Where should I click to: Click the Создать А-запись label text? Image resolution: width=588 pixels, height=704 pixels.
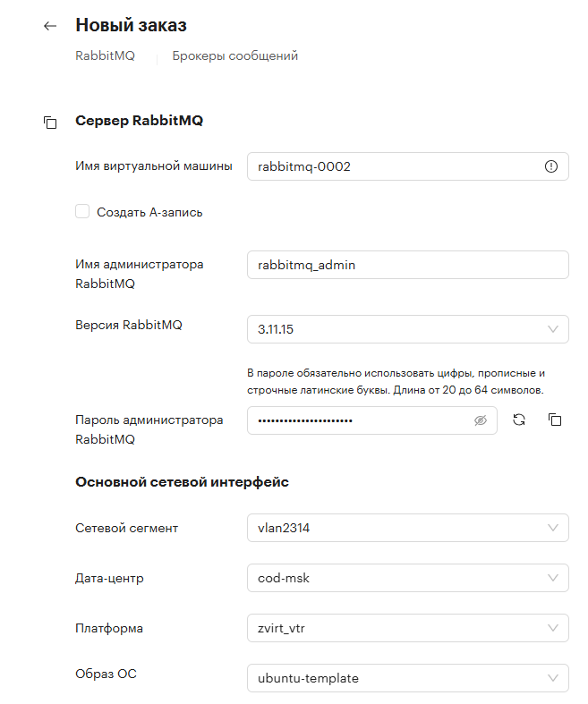pyautogui.click(x=149, y=212)
